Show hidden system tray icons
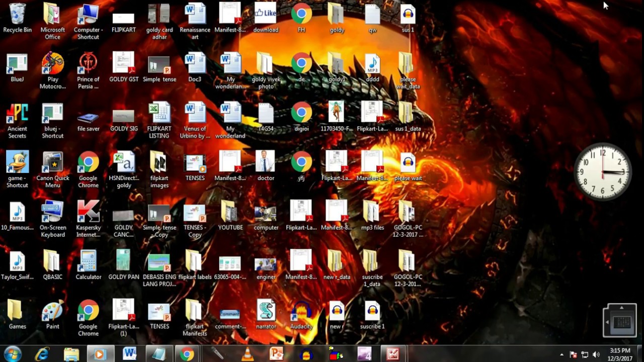 click(x=561, y=354)
